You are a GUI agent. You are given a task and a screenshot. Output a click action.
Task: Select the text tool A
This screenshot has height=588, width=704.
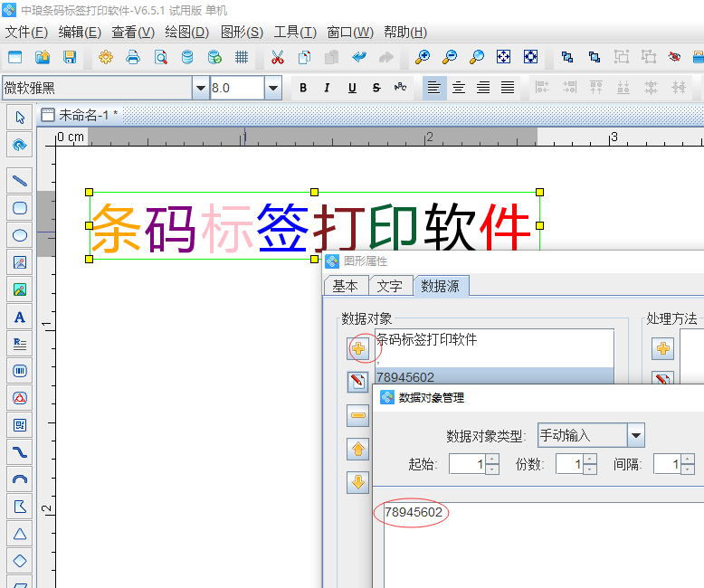tap(20, 317)
